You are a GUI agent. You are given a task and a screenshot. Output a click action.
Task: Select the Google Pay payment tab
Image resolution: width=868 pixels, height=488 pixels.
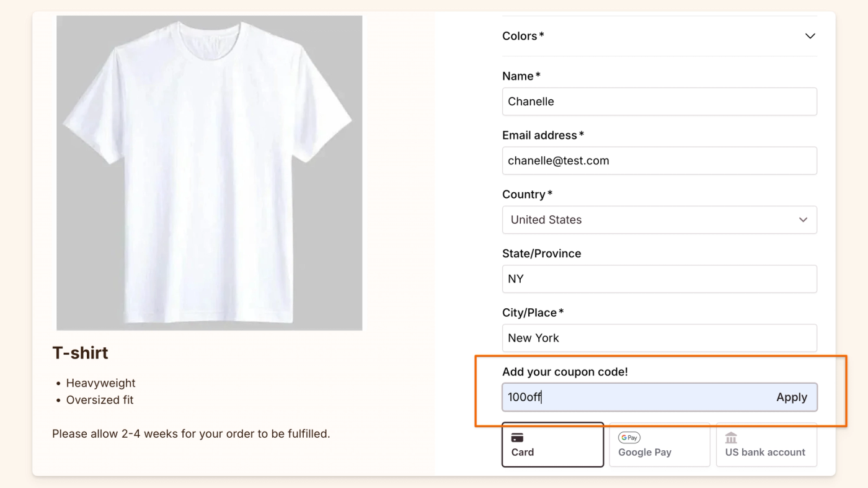point(659,445)
